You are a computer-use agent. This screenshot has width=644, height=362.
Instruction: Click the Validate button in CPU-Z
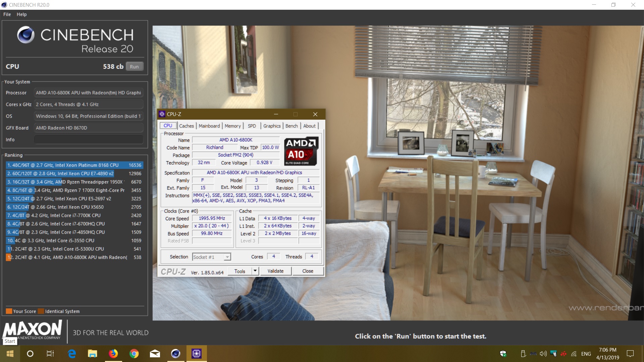click(x=275, y=271)
